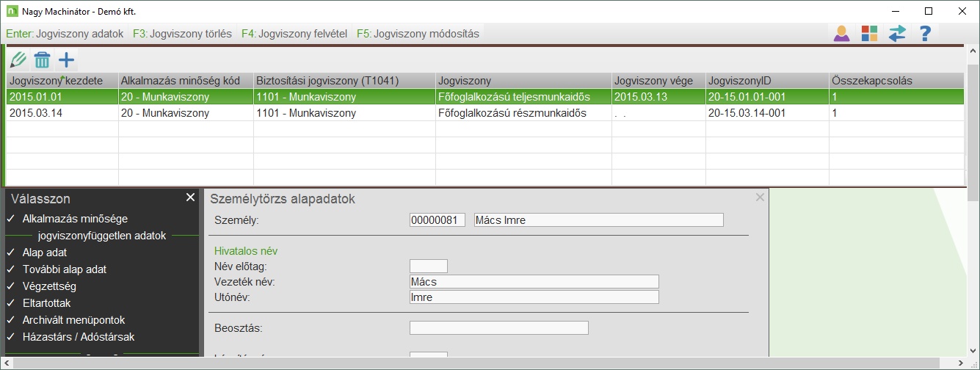Select row starting 2015.01.01
Screen dimensions: 980x370
(x=485, y=97)
